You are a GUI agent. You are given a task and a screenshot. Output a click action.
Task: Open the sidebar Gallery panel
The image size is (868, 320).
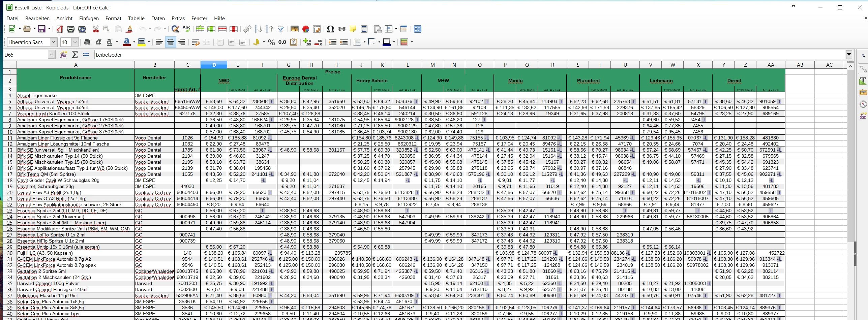tap(863, 92)
